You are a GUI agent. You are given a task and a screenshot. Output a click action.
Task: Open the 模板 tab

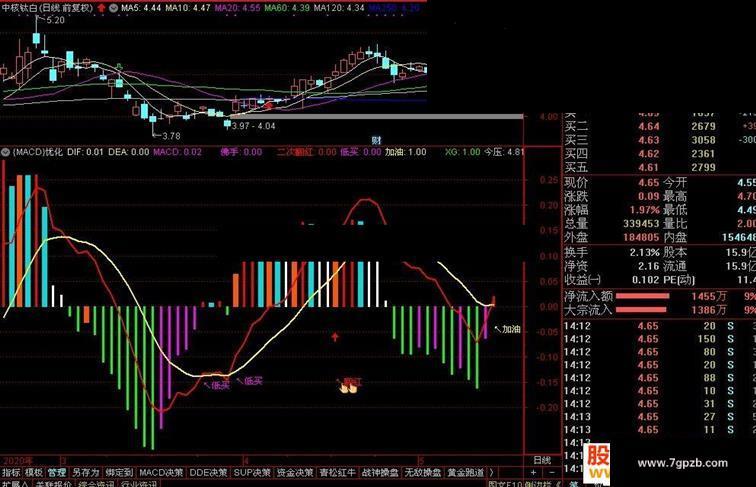(34, 473)
